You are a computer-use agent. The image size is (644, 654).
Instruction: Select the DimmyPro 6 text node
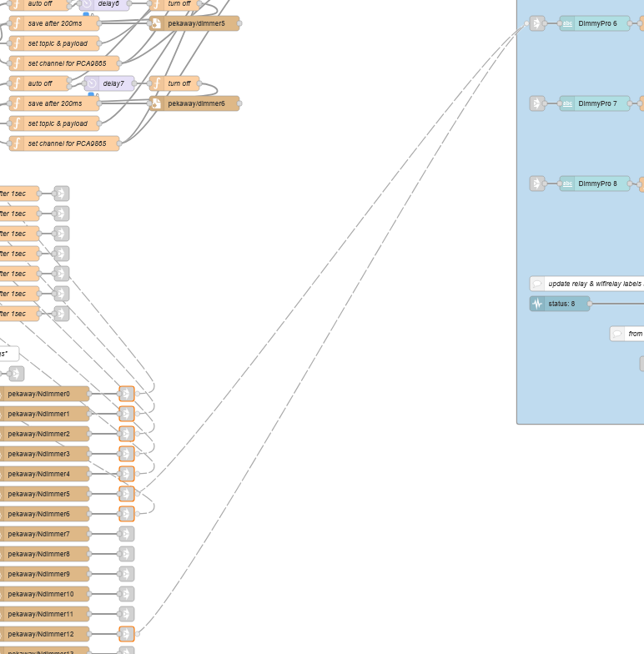coord(596,23)
